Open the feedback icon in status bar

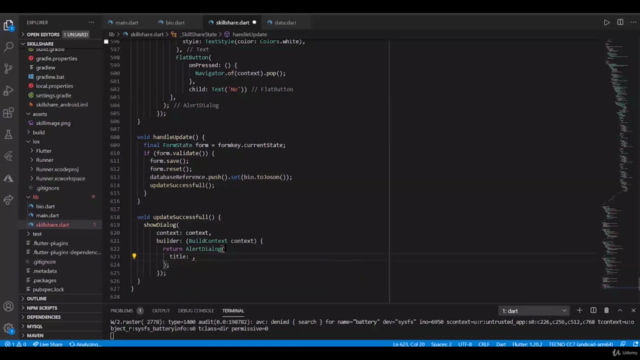[x=623, y=344]
